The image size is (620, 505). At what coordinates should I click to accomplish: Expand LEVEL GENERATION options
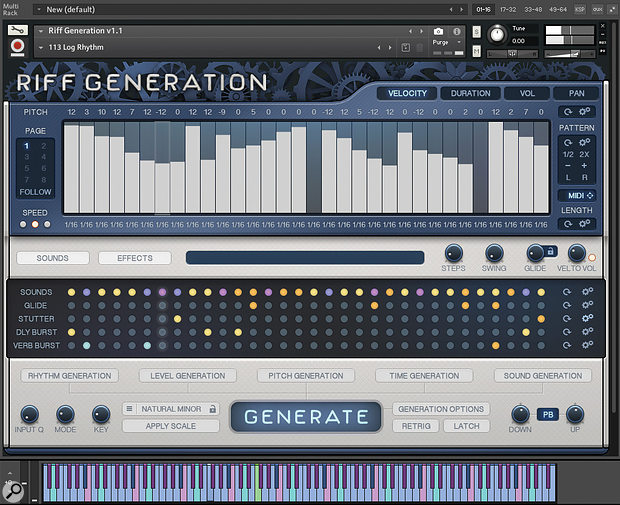188,376
